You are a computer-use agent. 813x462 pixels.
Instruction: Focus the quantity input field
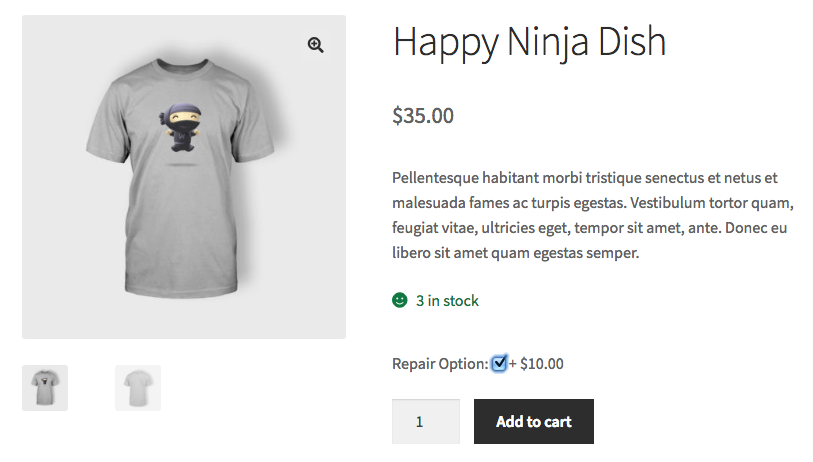click(426, 421)
